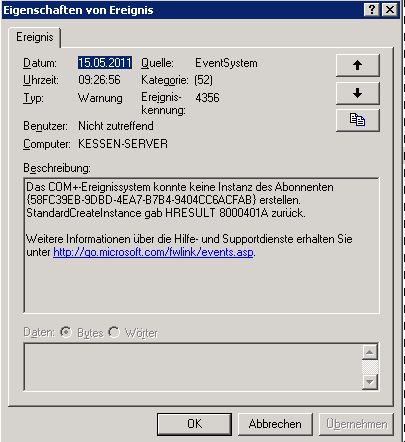The width and height of the screenshot is (405, 442).
Task: Click the source value EventSystem
Action: pos(226,63)
